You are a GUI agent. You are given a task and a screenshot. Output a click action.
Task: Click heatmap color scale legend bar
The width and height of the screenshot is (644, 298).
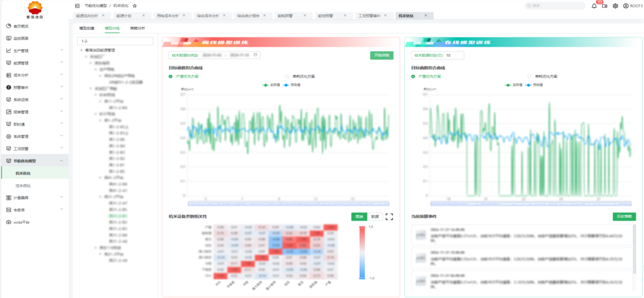362,252
